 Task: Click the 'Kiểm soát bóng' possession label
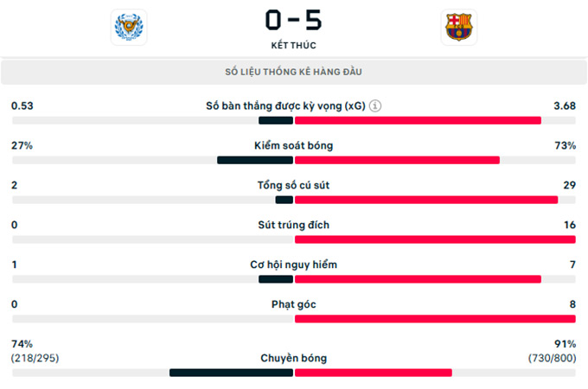[294, 145]
